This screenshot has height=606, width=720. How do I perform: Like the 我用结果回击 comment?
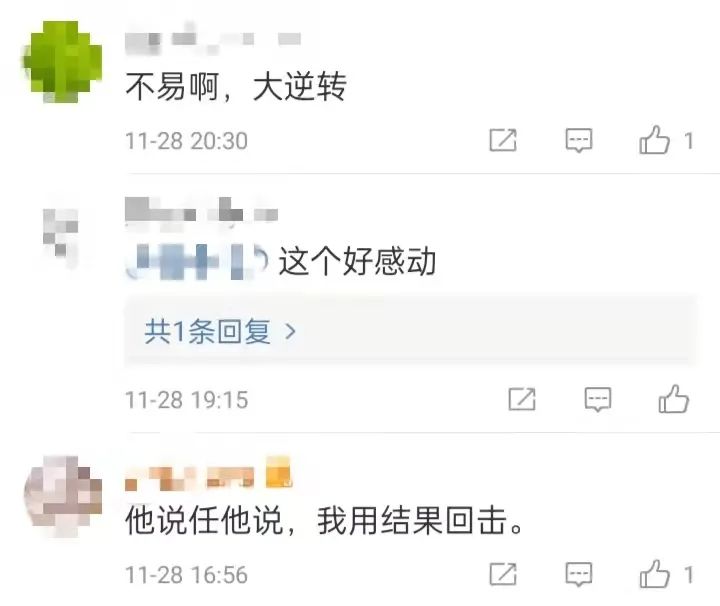654,573
